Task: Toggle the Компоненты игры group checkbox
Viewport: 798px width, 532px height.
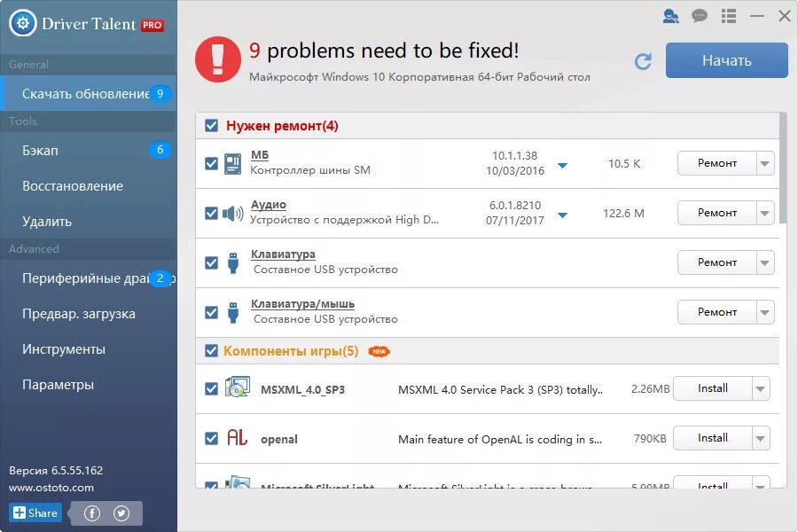Action: point(211,351)
